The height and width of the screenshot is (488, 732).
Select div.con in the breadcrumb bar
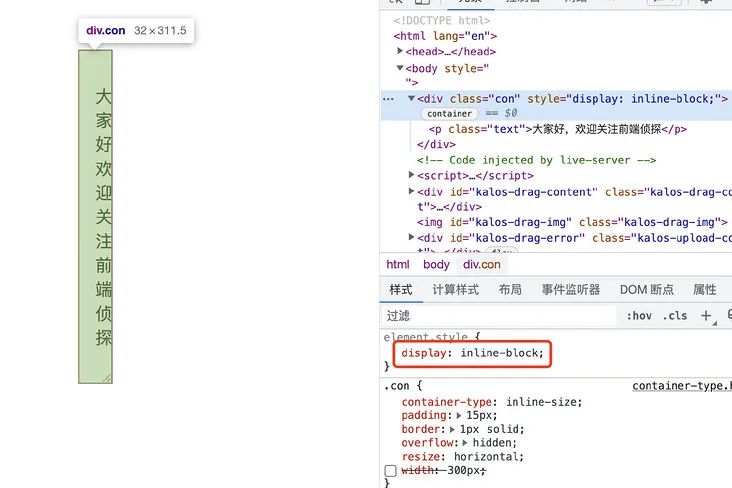coord(482,265)
